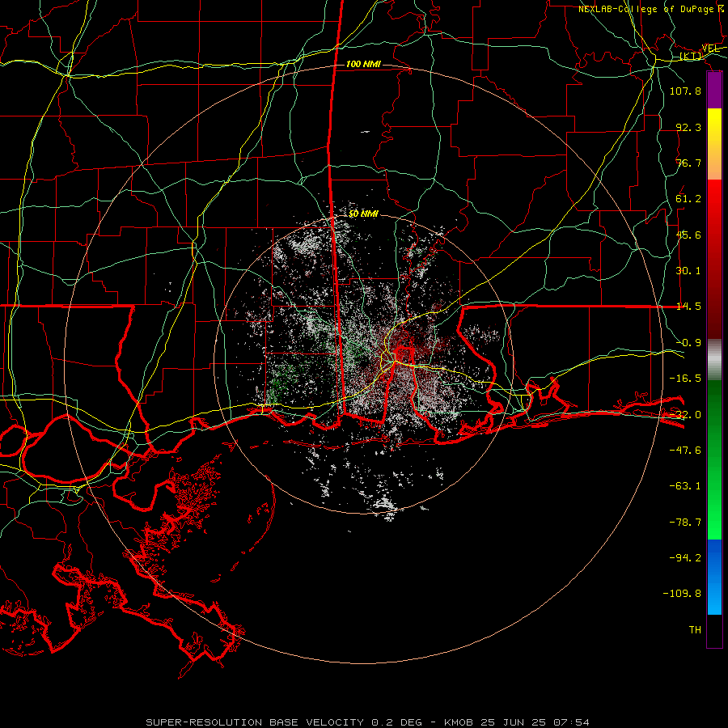
Task: Select the 30.1 velocity scale value
Action: pos(688,271)
